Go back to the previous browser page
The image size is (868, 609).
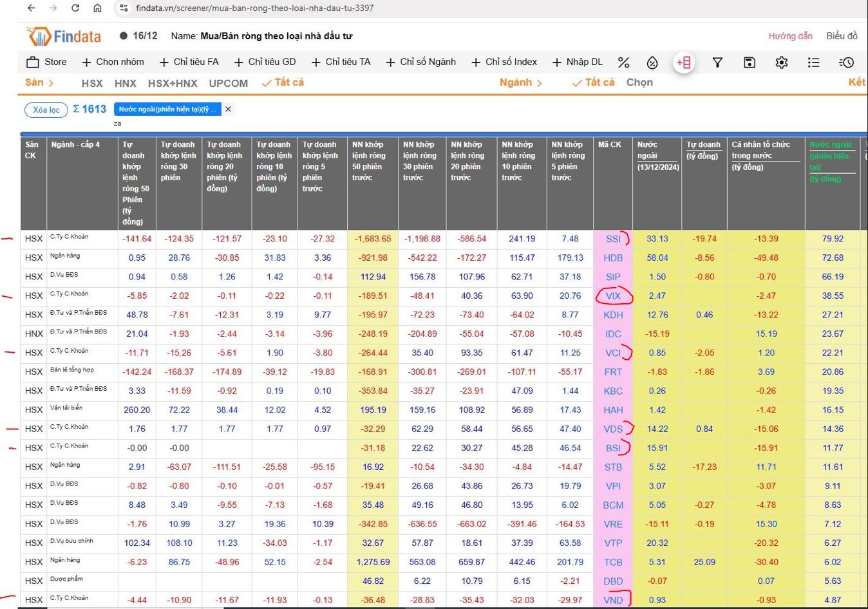(32, 8)
